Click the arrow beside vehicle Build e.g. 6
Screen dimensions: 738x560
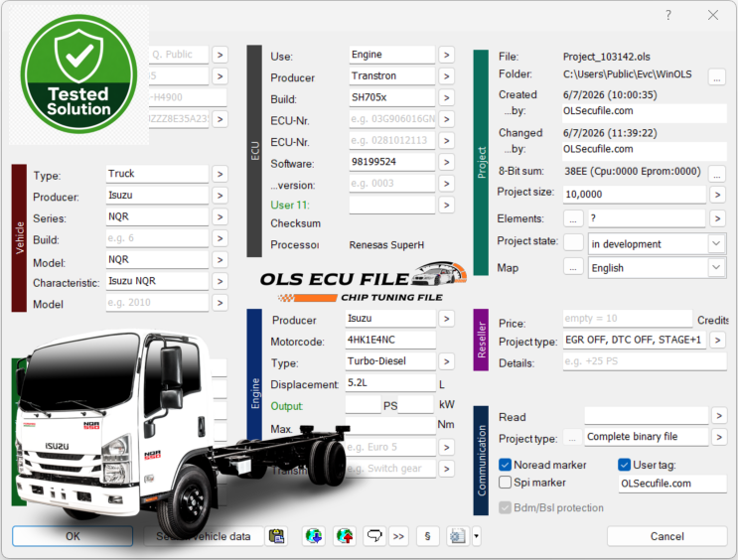point(220,238)
